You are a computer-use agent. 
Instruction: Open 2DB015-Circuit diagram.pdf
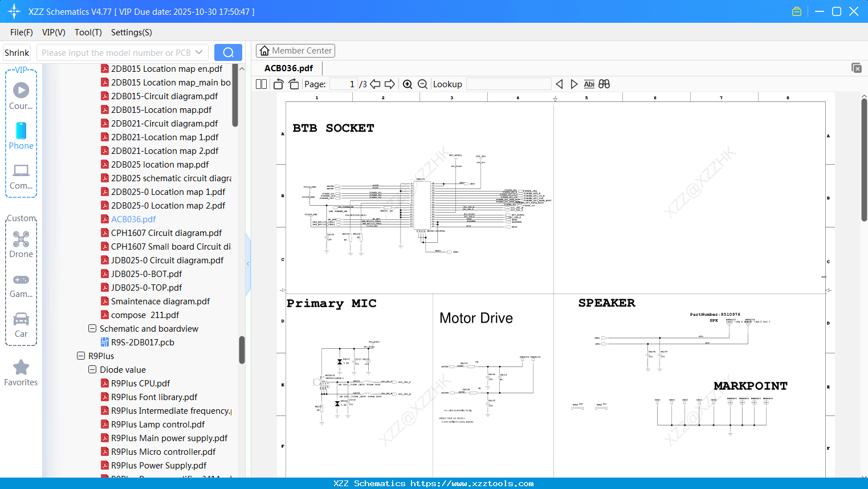pyautogui.click(x=164, y=96)
